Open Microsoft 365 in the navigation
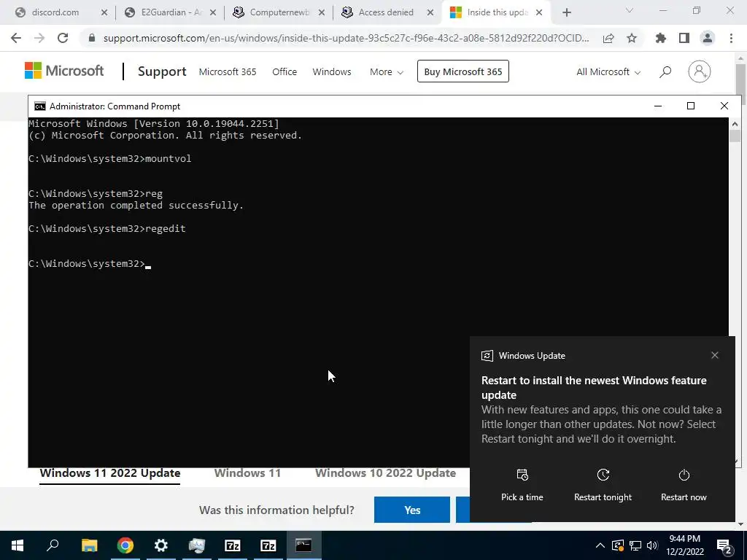 pyautogui.click(x=228, y=72)
